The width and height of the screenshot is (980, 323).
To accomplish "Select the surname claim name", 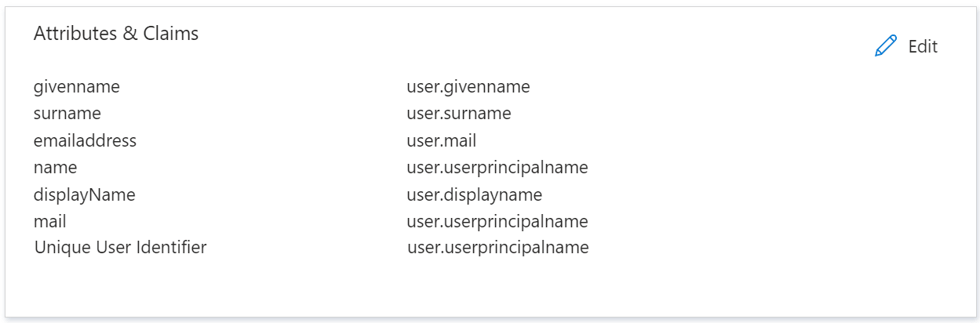I will [67, 113].
